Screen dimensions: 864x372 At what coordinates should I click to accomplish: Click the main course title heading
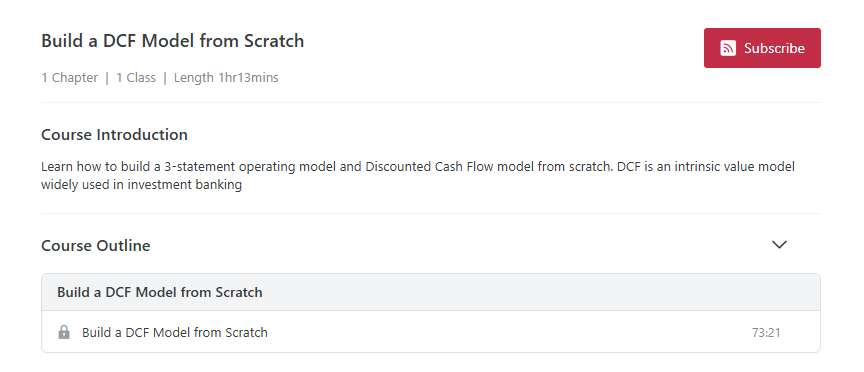point(172,41)
